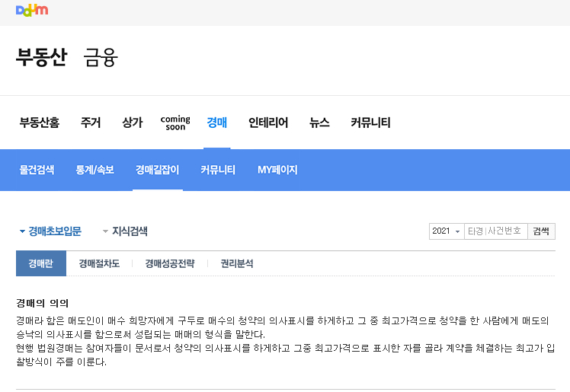Focus the 타경 사건번호 input field
This screenshot has width=570, height=392.
coord(496,231)
